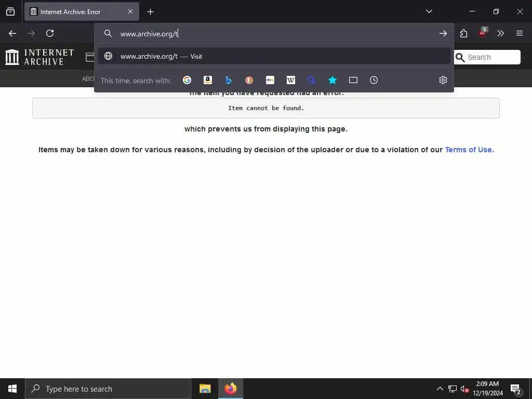
Task: Open the Firefox View icon in tab strip
Action: click(10, 11)
